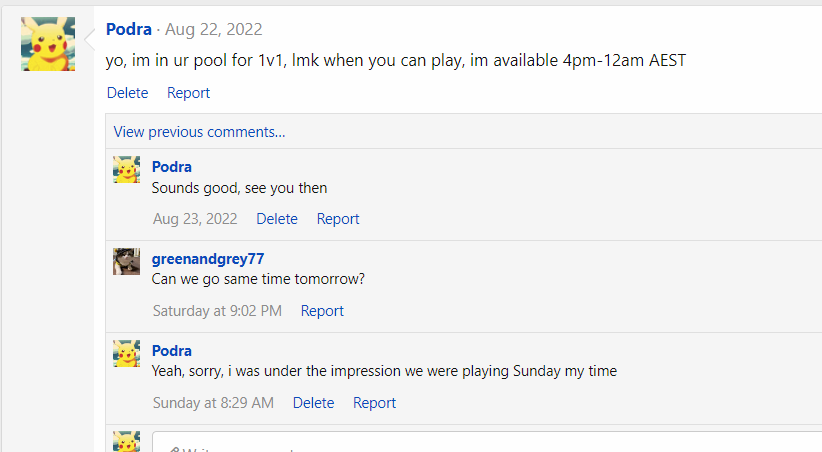Expand View previous comments
Screen dimensions: 822x452
click(x=199, y=132)
